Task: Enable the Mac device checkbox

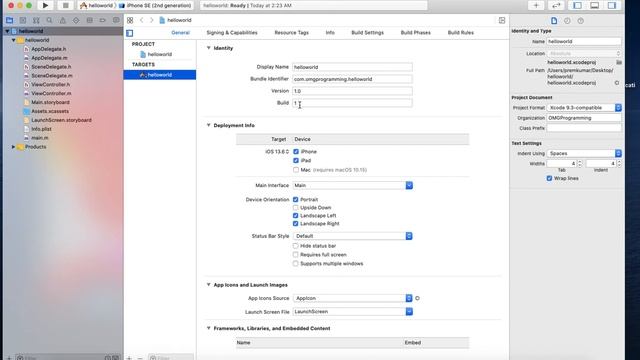Action: (x=296, y=170)
